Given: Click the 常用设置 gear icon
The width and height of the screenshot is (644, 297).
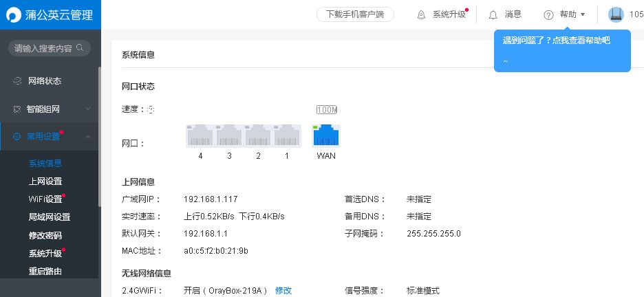Looking at the screenshot, I should pos(17,137).
